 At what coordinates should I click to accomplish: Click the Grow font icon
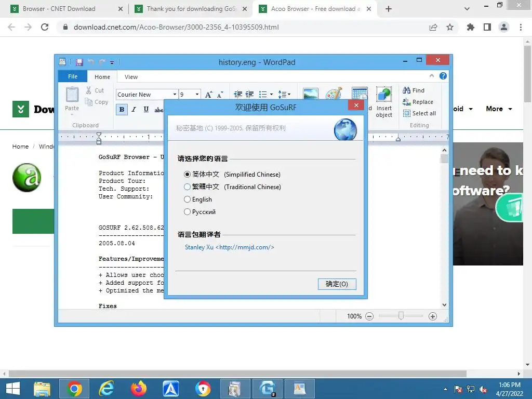click(209, 95)
